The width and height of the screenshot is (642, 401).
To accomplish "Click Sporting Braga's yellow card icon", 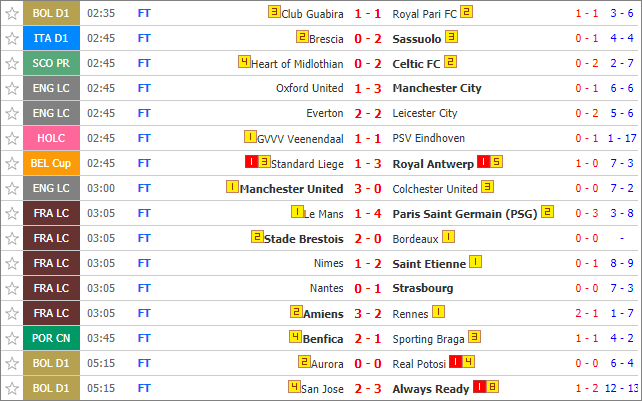I will coord(474,337).
